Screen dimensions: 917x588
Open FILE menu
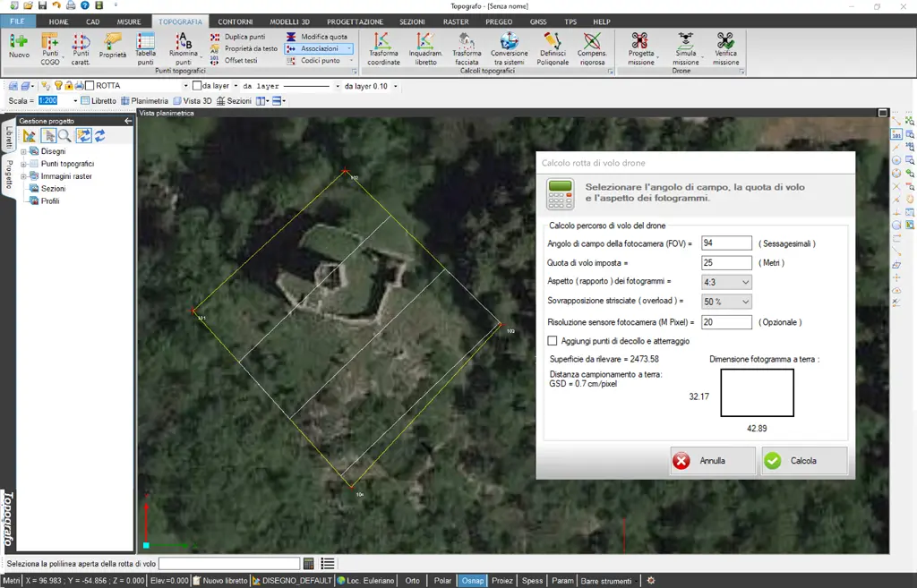tap(18, 21)
